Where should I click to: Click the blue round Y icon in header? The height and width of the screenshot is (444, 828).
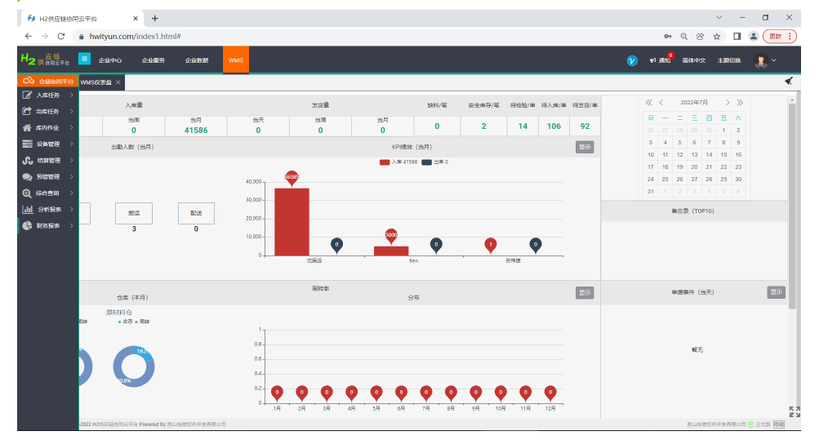coord(632,61)
